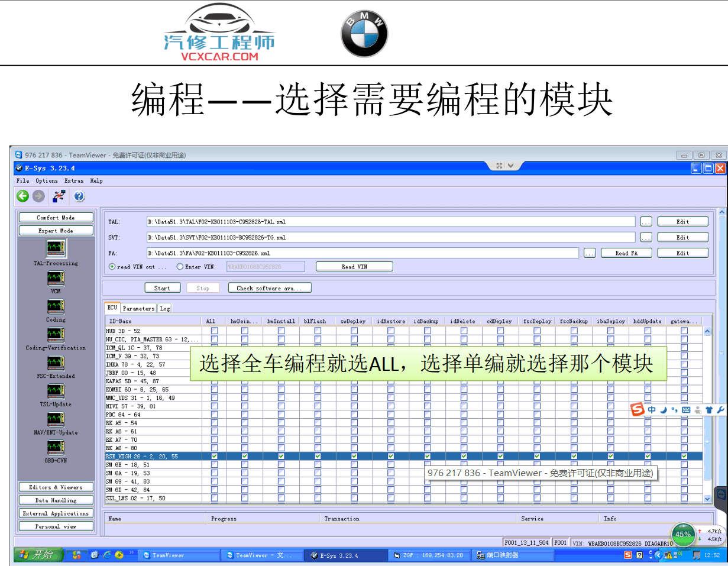The image size is (728, 566).
Task: Switch to the Parameters tab
Action: point(138,308)
